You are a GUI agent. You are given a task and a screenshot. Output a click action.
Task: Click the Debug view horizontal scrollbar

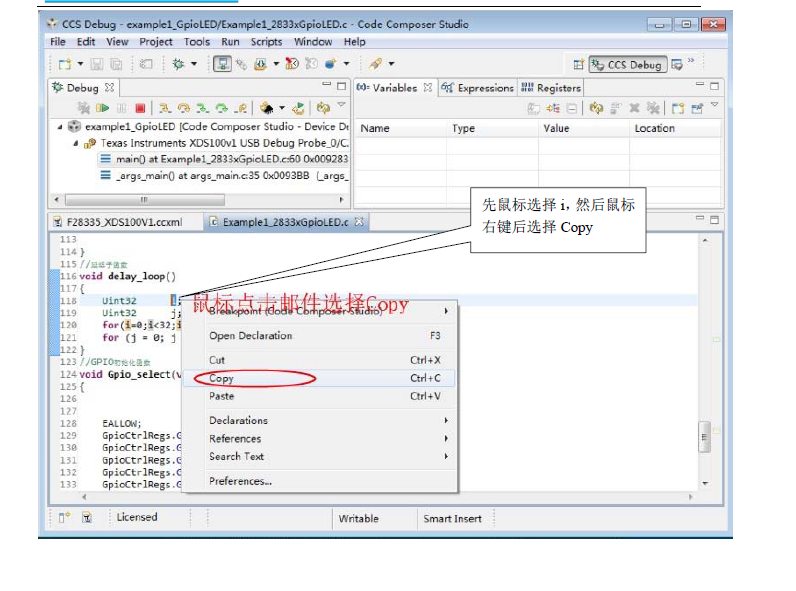tap(145, 200)
